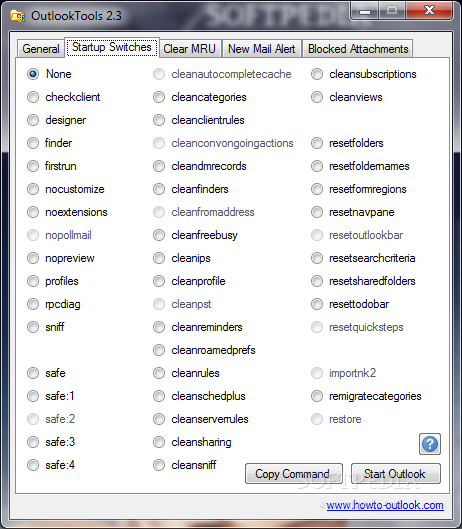Select the noextensions switch
The image size is (462, 529).
pyautogui.click(x=33, y=212)
